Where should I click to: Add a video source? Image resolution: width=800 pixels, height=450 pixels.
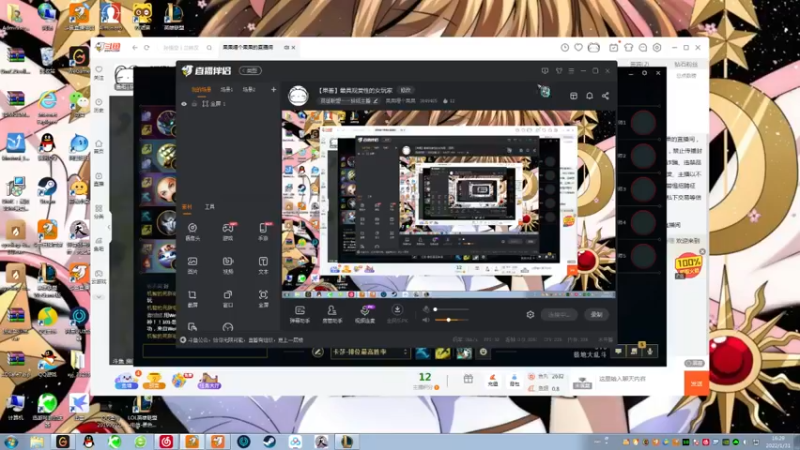click(228, 265)
